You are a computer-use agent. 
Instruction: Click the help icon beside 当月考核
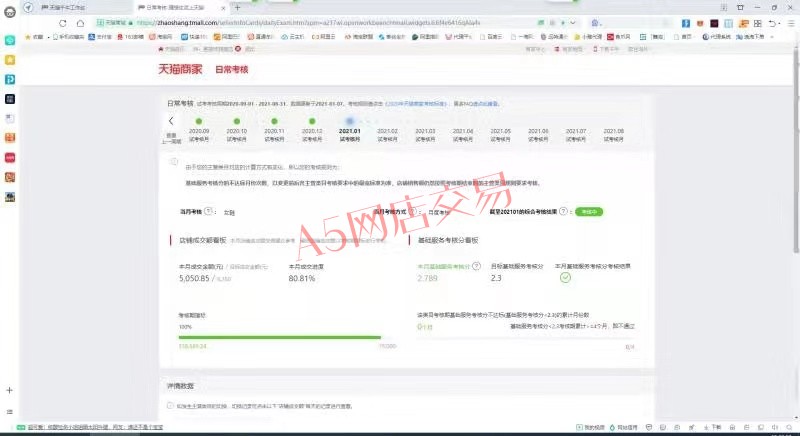[208, 211]
